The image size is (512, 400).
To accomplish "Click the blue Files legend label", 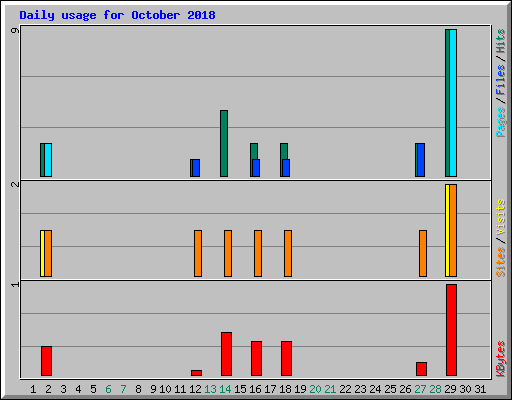I will [x=500, y=79].
